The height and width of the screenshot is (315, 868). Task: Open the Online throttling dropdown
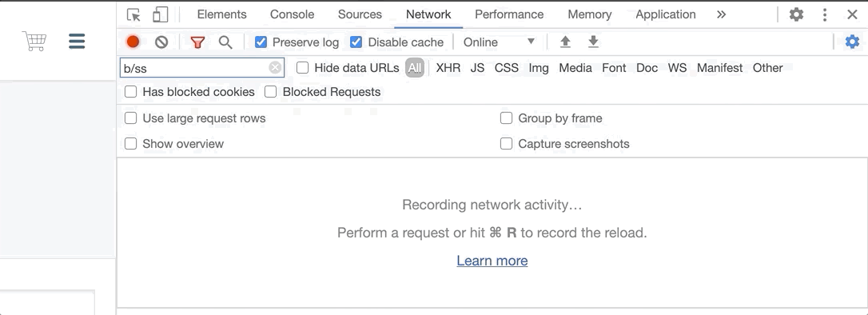tap(500, 42)
